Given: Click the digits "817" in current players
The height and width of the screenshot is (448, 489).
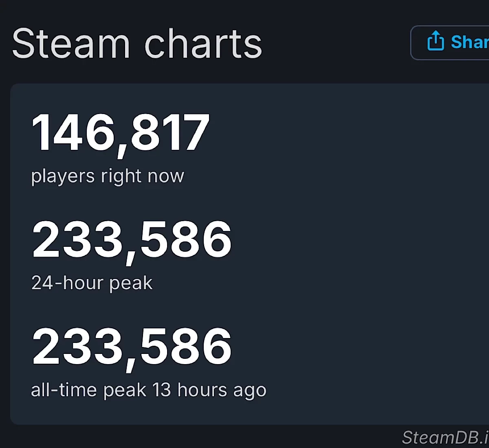Looking at the screenshot, I should [170, 132].
